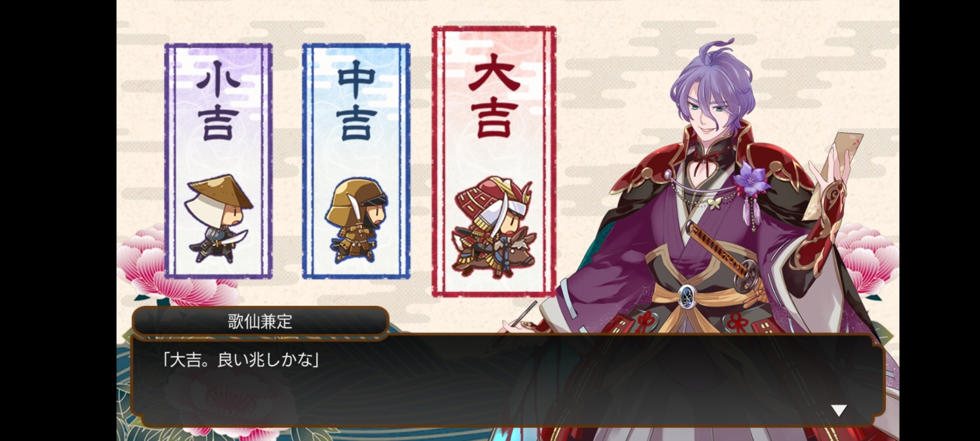Click the 大吉 red kanji heading

coord(494,95)
